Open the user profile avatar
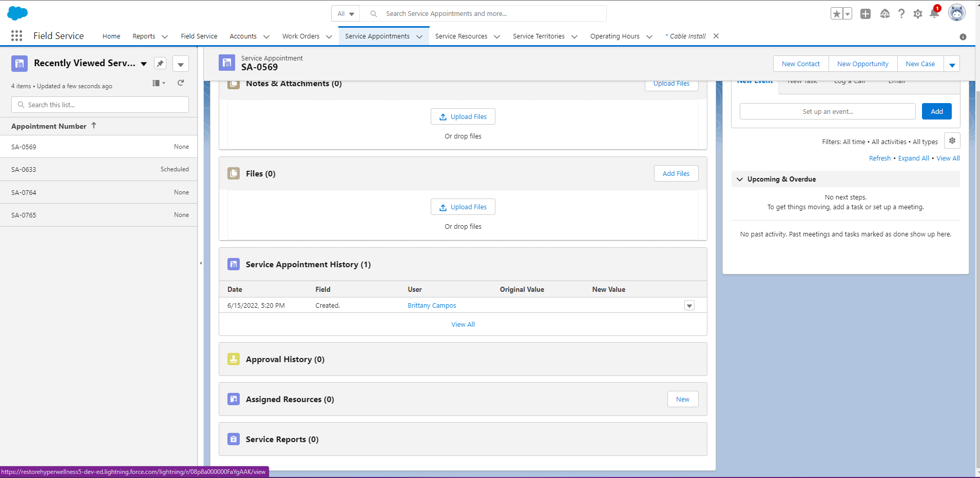980x478 pixels. 957,13
